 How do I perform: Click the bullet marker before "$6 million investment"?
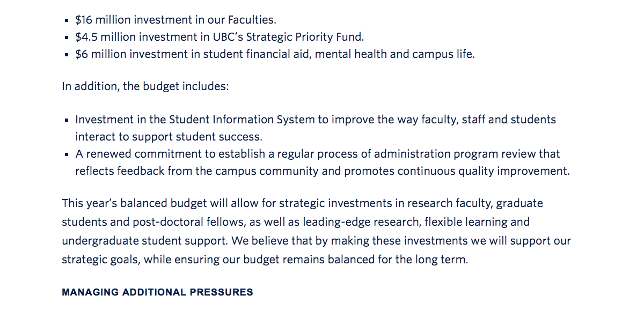(x=67, y=55)
